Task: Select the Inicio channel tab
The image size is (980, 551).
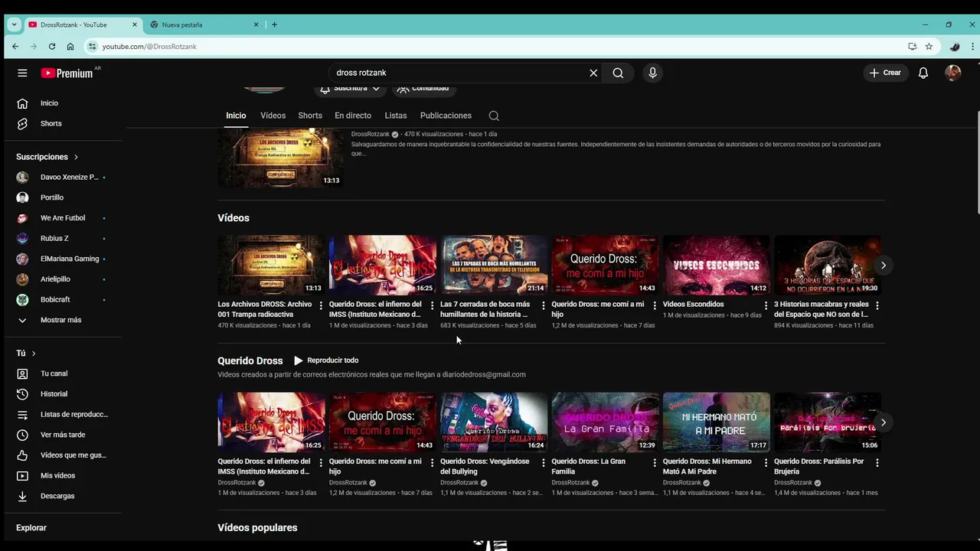Action: (x=236, y=116)
